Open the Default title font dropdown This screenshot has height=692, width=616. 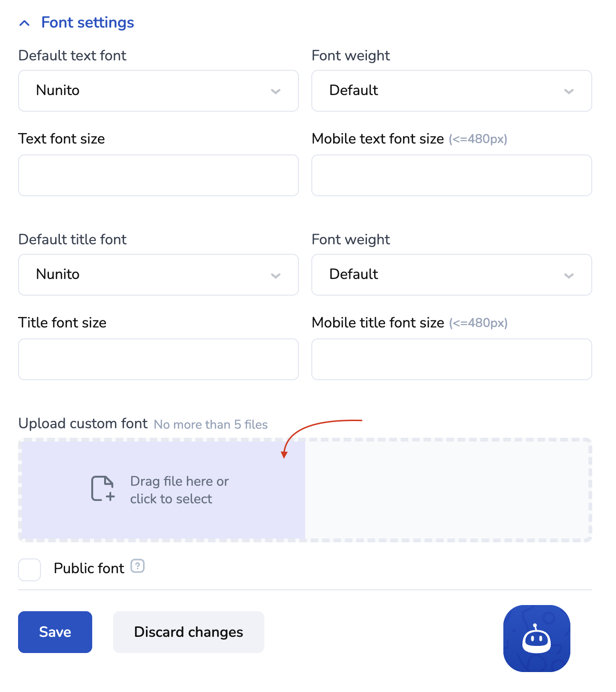tap(158, 275)
